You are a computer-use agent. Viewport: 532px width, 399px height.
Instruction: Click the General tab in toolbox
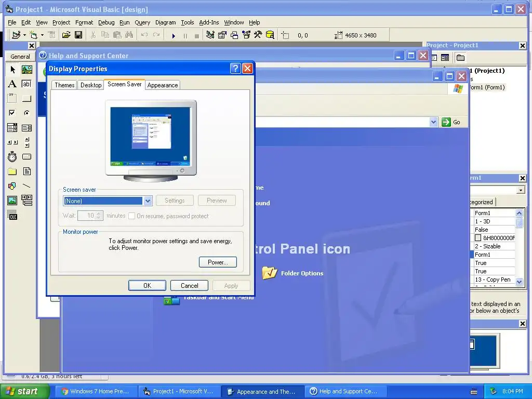click(20, 57)
